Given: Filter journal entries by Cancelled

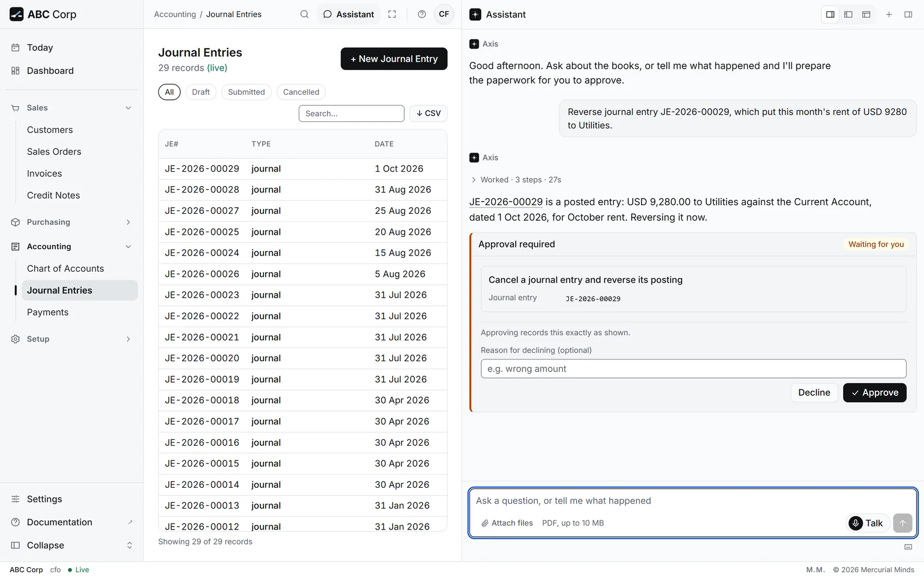Looking at the screenshot, I should click(x=301, y=92).
